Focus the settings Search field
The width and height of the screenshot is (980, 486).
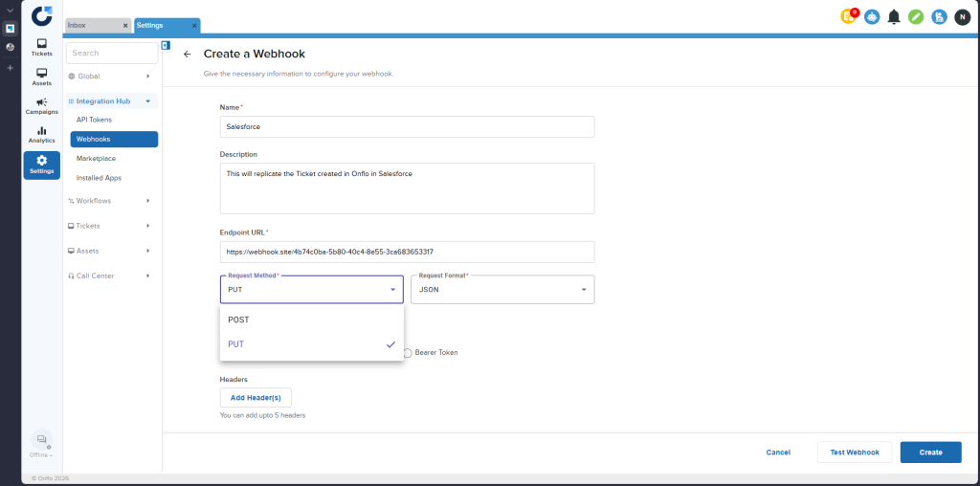click(112, 54)
